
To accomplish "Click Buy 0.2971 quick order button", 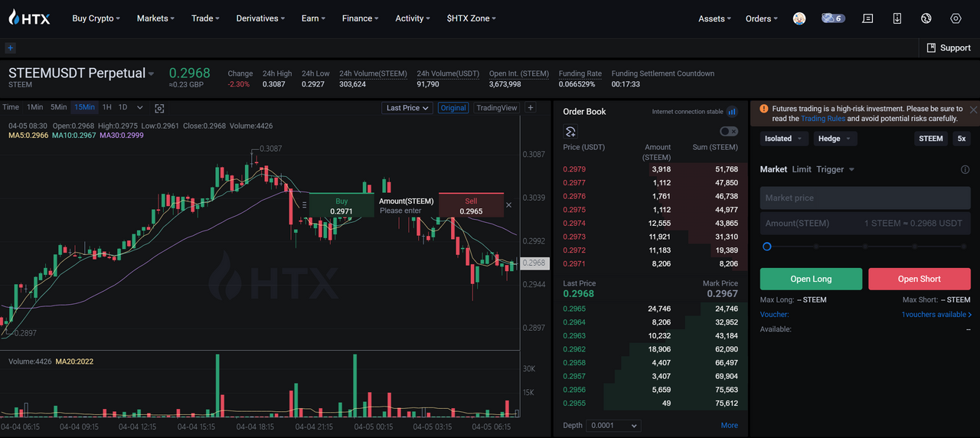I will click(341, 205).
